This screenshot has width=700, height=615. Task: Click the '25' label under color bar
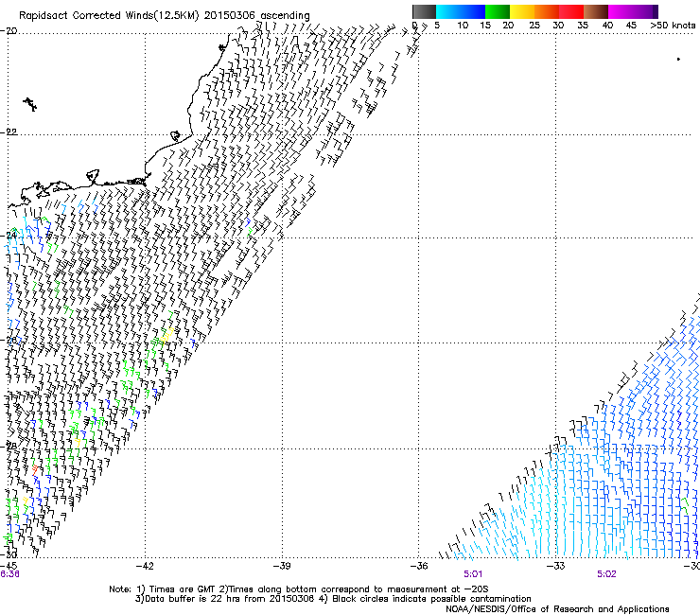click(x=534, y=26)
